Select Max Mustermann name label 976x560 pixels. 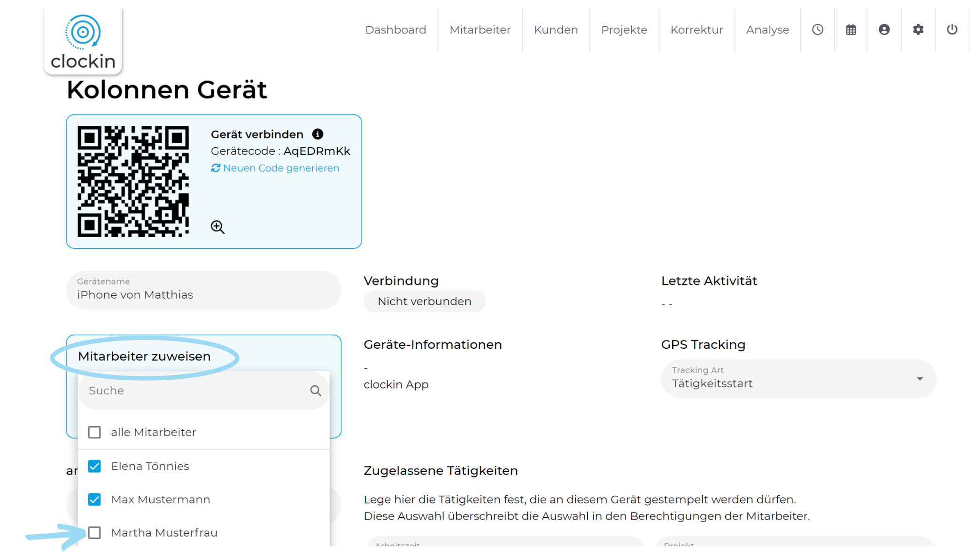click(x=161, y=499)
